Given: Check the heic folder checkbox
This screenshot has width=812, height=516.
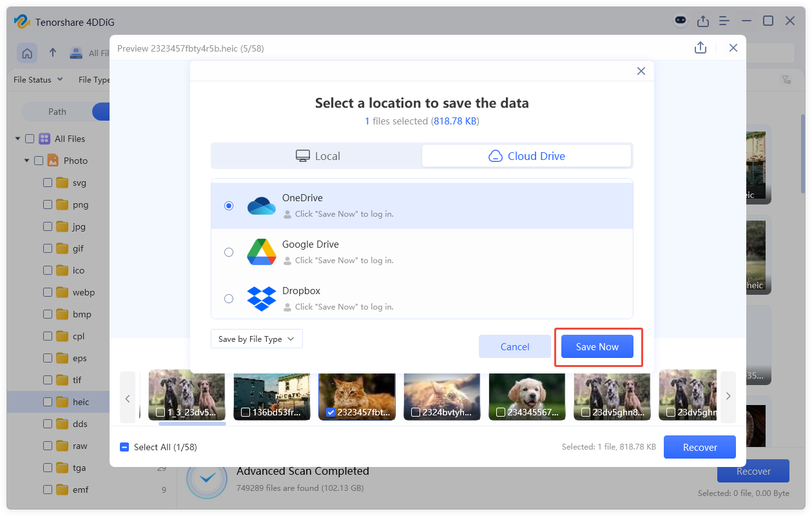Looking at the screenshot, I should [47, 401].
